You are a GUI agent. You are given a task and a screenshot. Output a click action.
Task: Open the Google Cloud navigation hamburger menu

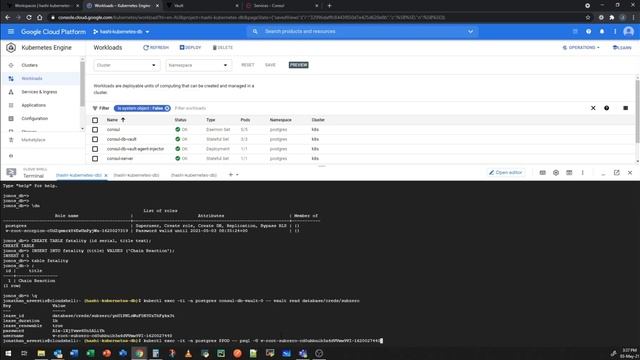pos(11,31)
